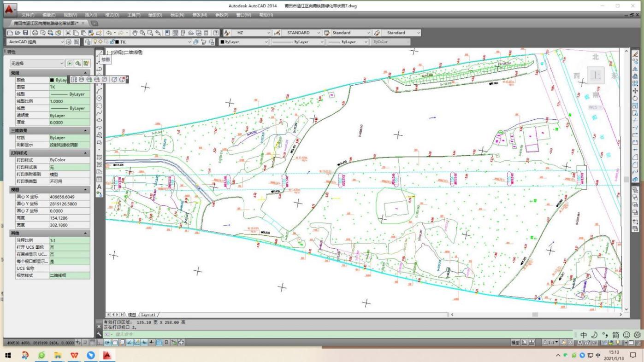The height and width of the screenshot is (362, 644).
Task: Open Layer Properties Manager icon
Action: tap(88, 42)
